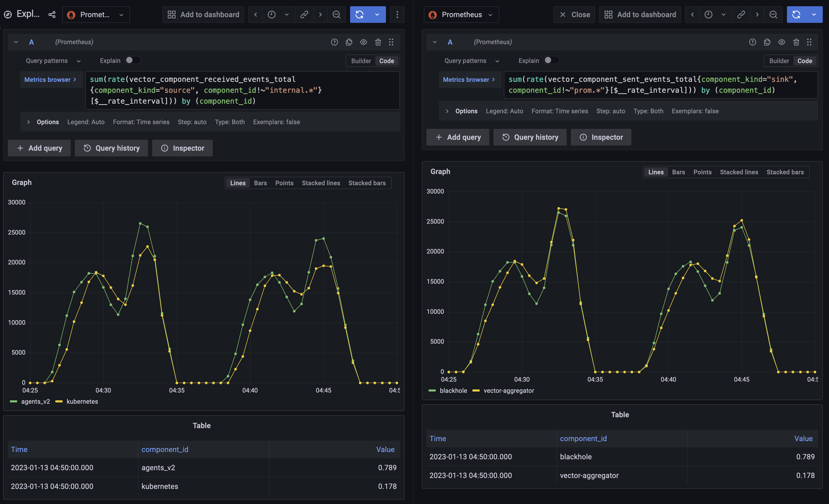
Task: Hide the kubernetes series in the legend
Action: (82, 401)
